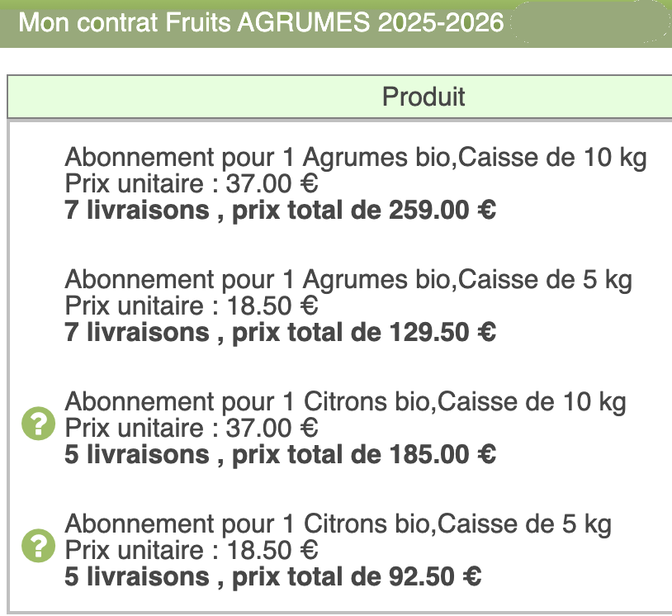Click the Produit column header
The height and width of the screenshot is (616, 672).
(424, 97)
